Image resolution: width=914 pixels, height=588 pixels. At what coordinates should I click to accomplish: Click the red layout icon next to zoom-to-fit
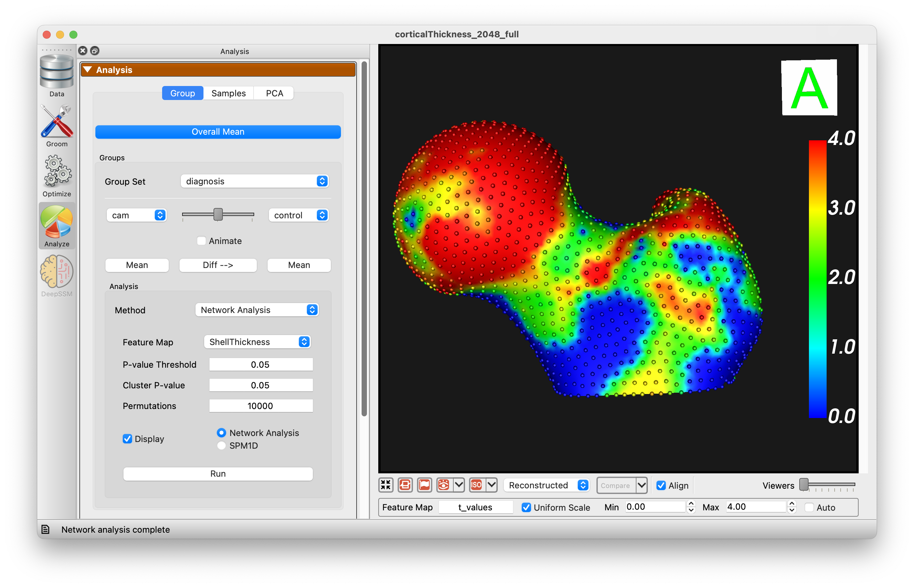tap(405, 485)
